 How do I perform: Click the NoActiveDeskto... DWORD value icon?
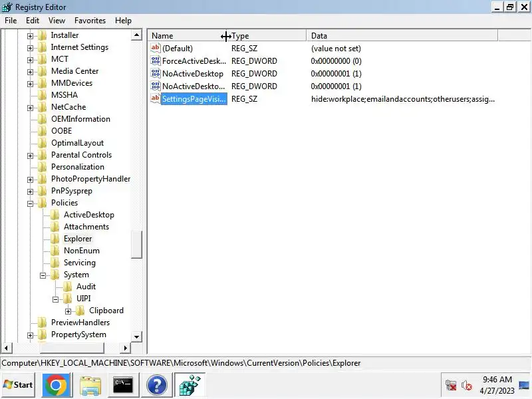click(x=156, y=86)
